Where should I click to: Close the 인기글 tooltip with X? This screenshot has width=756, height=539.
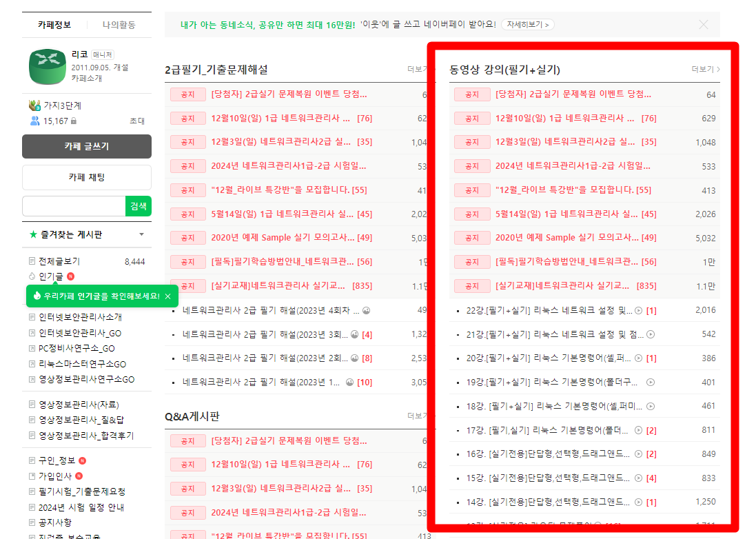tap(167, 296)
